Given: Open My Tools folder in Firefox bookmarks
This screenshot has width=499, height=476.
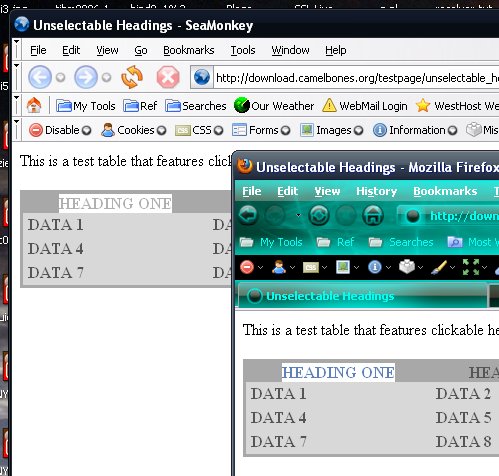Looking at the screenshot, I should (x=271, y=242).
